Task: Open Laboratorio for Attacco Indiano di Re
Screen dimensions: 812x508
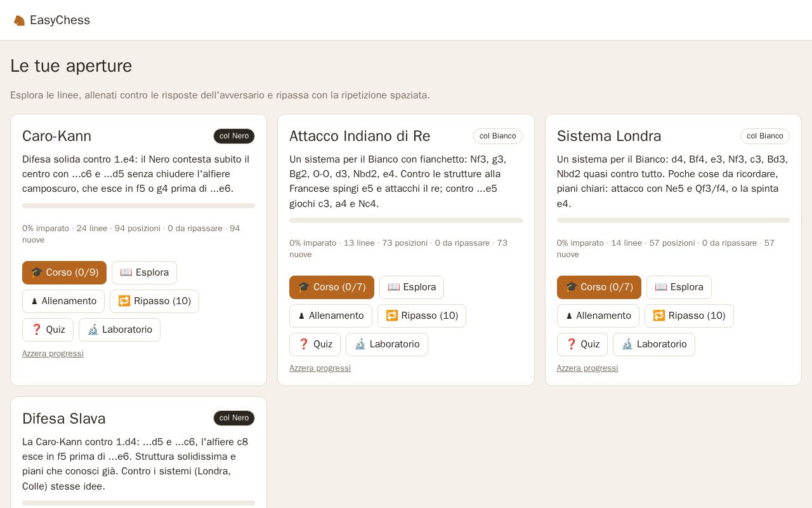Action: (387, 344)
